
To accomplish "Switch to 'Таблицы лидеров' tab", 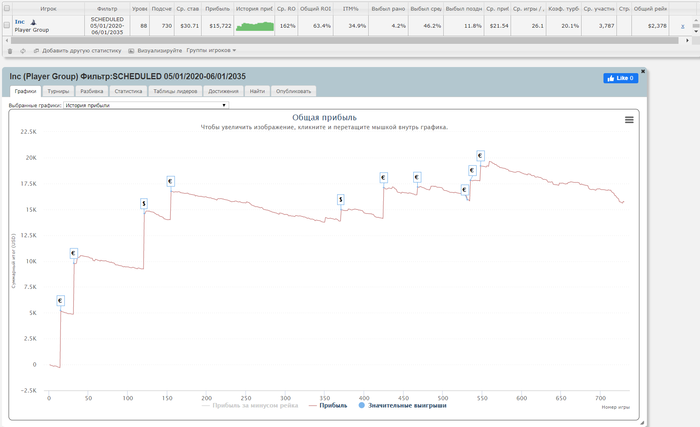I will (x=175, y=91).
